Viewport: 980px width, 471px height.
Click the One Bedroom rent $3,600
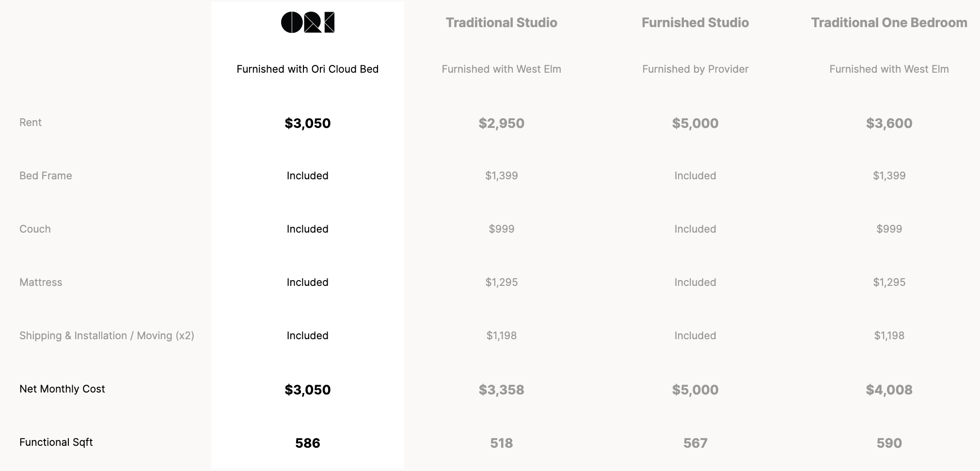click(889, 124)
